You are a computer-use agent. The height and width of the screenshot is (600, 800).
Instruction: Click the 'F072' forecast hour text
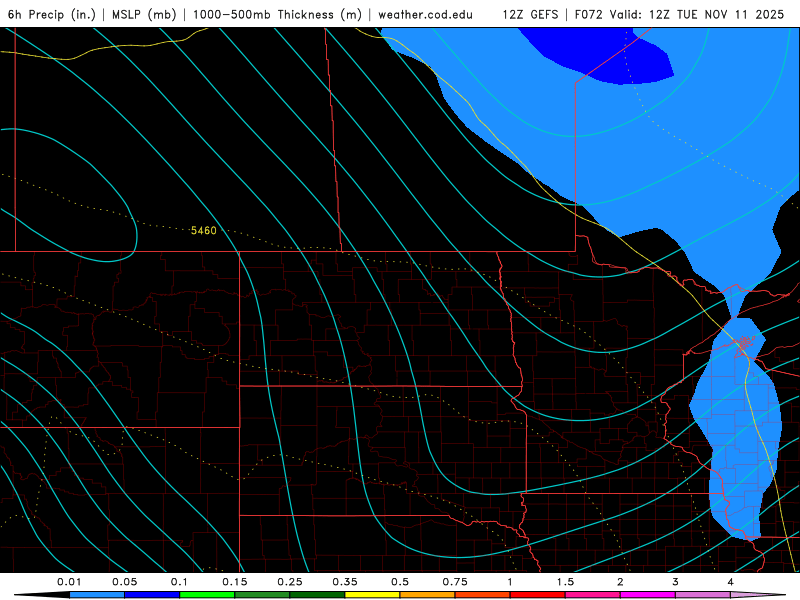[588, 14]
